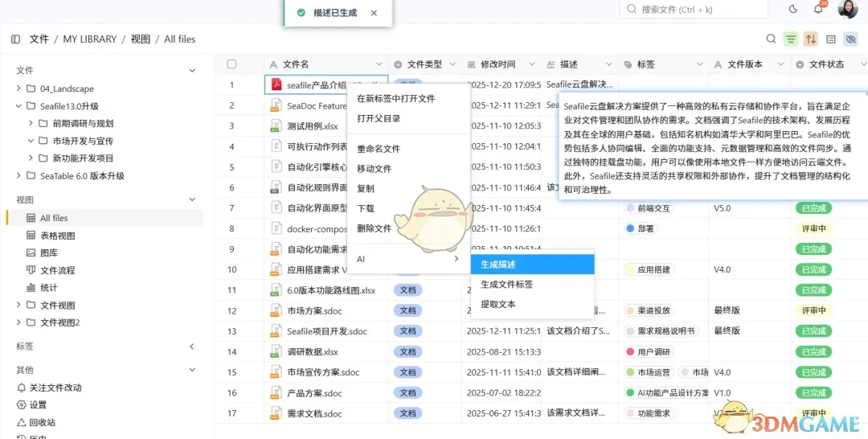The image size is (868, 439).
Task: Click the hidden columns eye icon
Action: pyautogui.click(x=850, y=39)
